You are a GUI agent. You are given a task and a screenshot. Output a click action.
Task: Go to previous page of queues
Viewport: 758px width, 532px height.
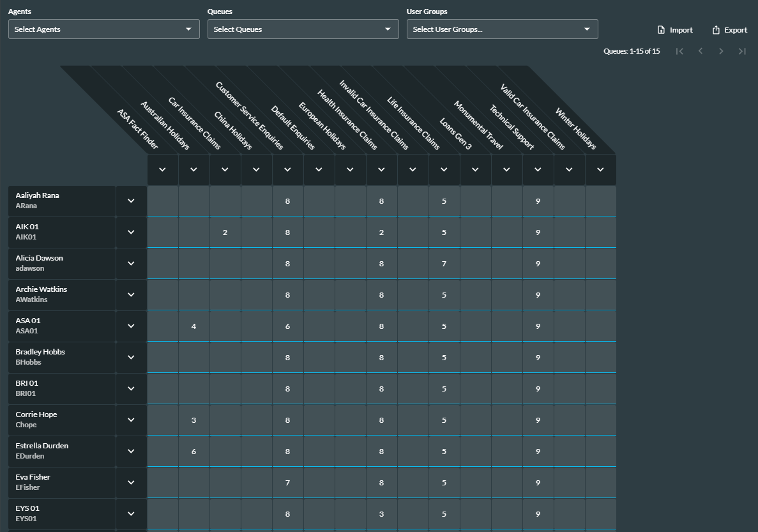[x=701, y=51]
